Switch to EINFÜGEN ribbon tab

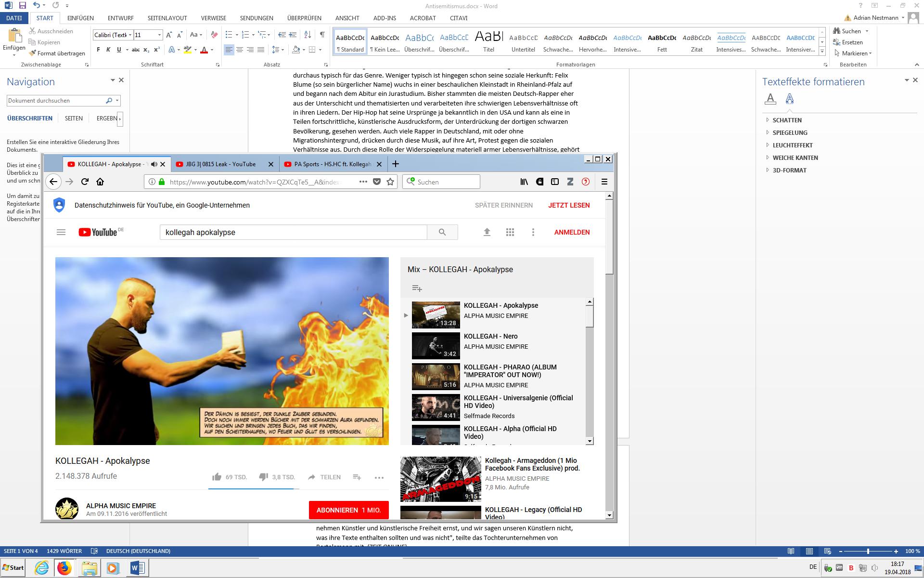(x=80, y=18)
